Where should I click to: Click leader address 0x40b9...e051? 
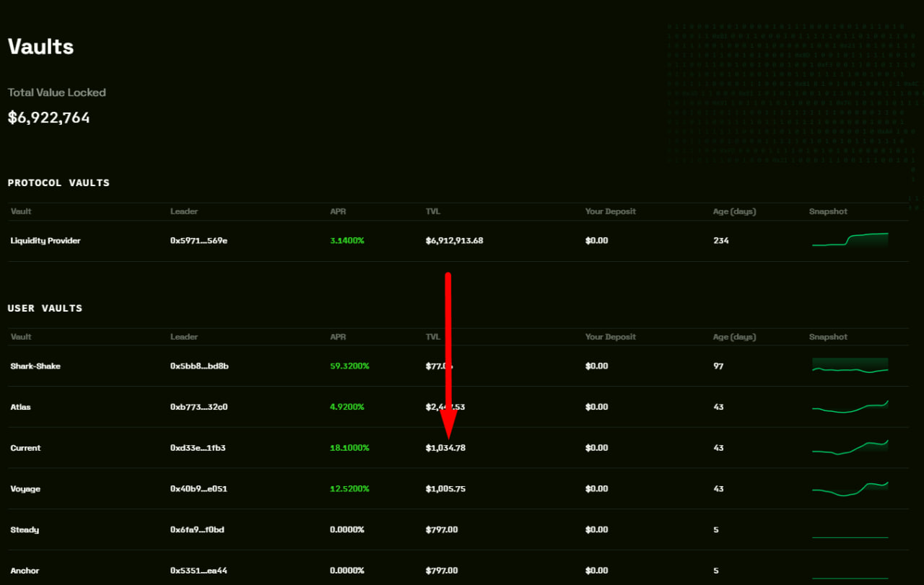pos(199,489)
